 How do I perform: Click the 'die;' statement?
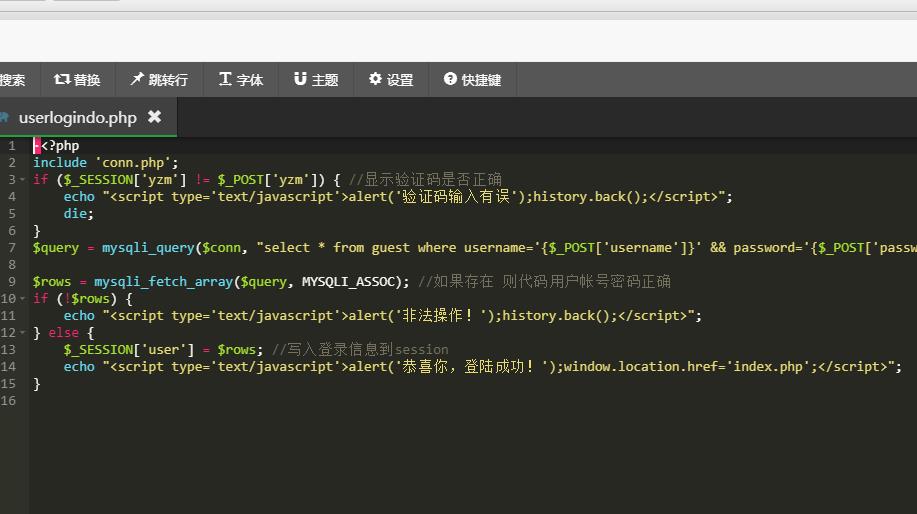(79, 213)
